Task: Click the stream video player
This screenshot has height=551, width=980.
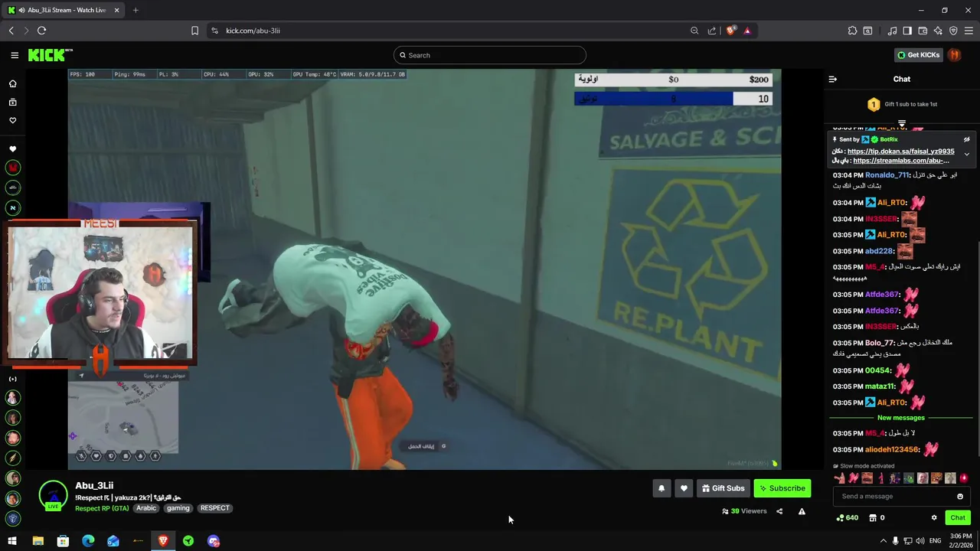Action: (x=424, y=269)
